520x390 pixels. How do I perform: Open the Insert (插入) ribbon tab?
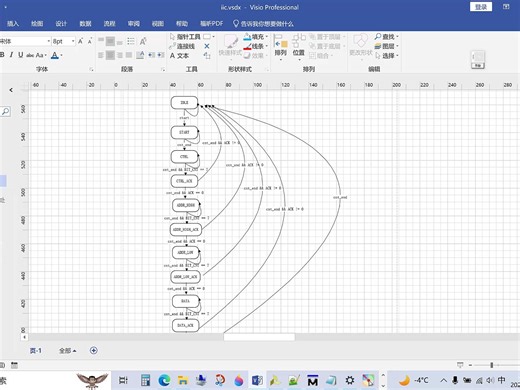(13, 24)
